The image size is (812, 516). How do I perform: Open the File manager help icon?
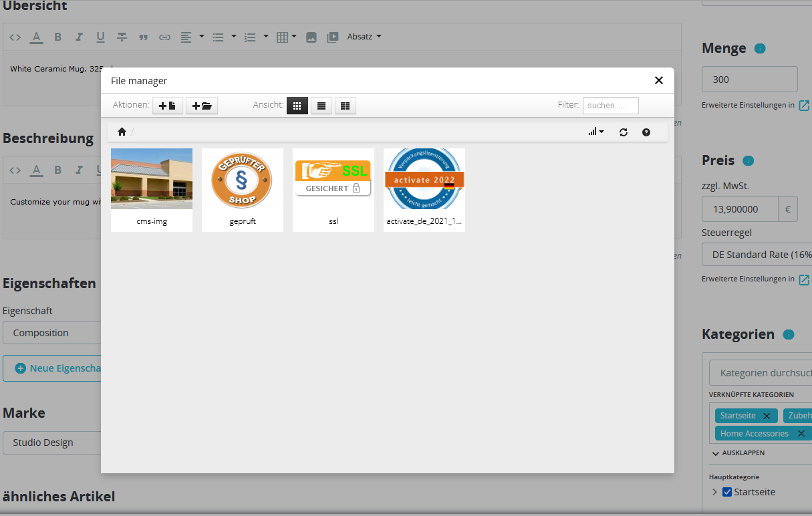646,132
